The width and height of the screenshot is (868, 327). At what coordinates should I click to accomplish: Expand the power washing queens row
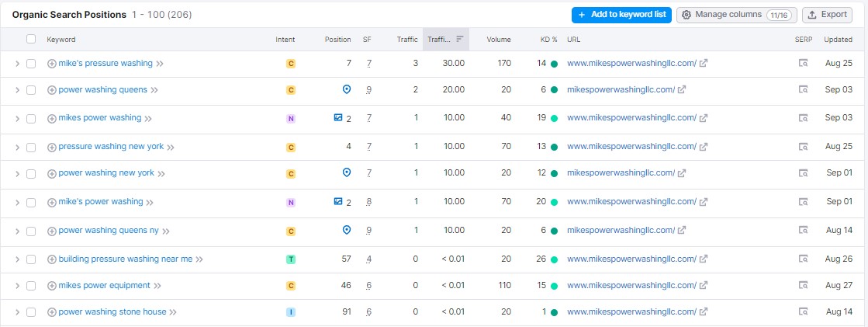(17, 90)
